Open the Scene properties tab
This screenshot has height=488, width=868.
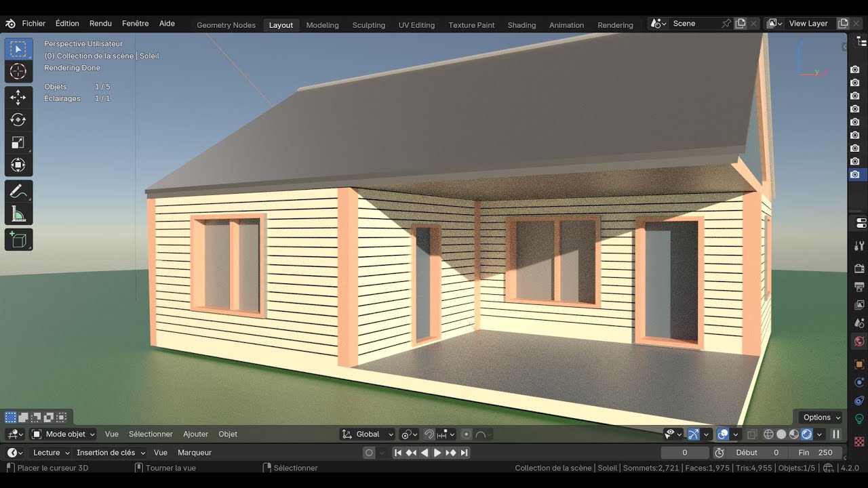click(859, 323)
